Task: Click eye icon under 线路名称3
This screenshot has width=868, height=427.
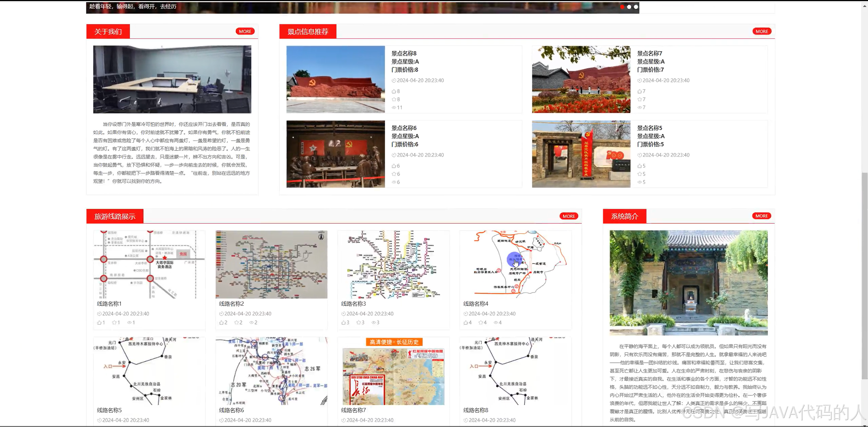Action: (x=373, y=323)
